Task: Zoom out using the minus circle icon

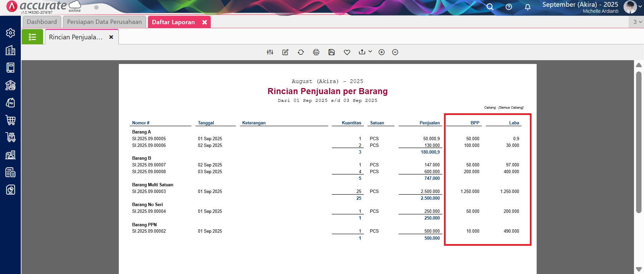Action: tap(395, 52)
